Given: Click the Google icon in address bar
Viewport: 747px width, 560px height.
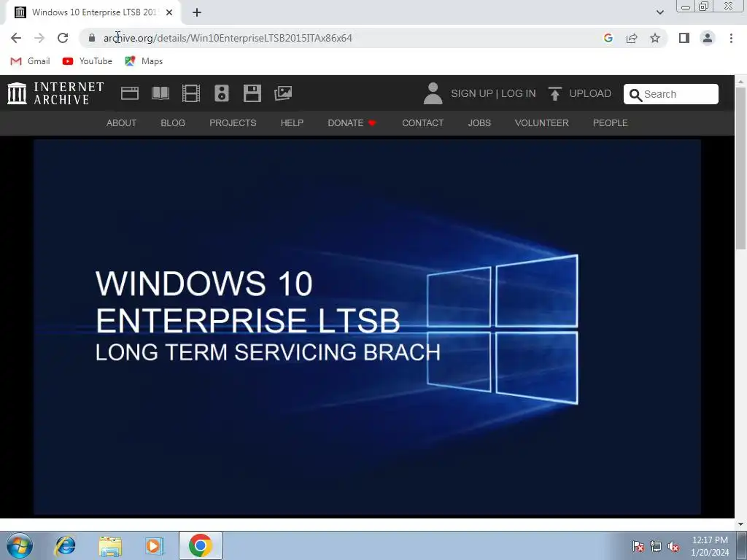Looking at the screenshot, I should [608, 38].
